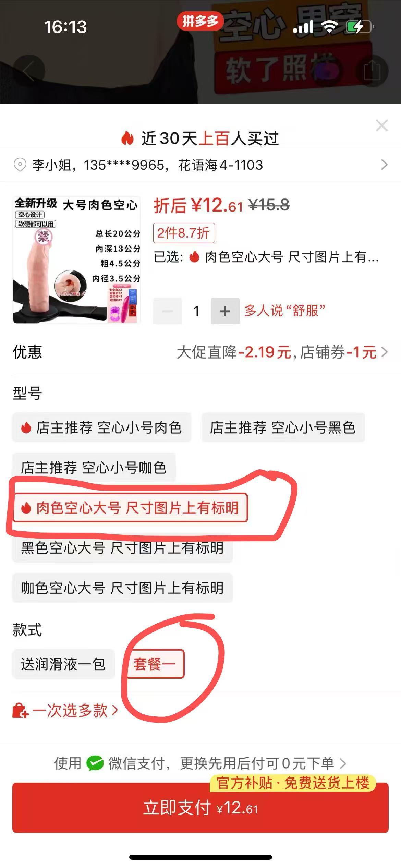Select 店主推荐 空心小号肉色 model
401x868 pixels.
tap(101, 427)
